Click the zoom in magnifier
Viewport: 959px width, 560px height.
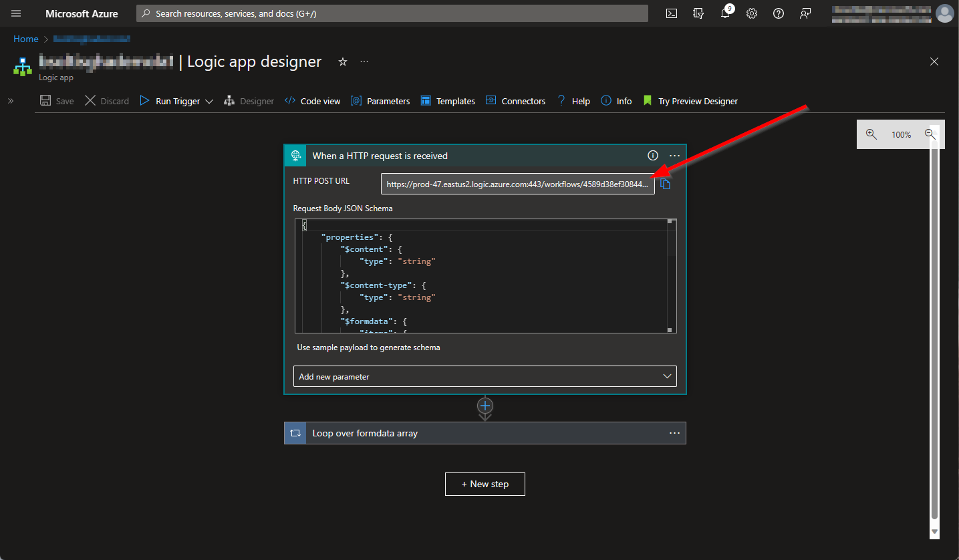871,134
